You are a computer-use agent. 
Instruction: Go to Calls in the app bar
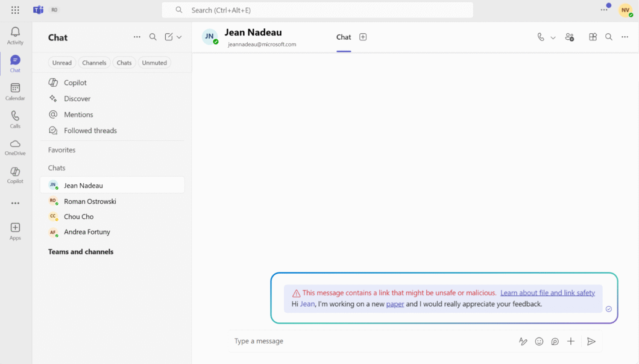pyautogui.click(x=15, y=119)
